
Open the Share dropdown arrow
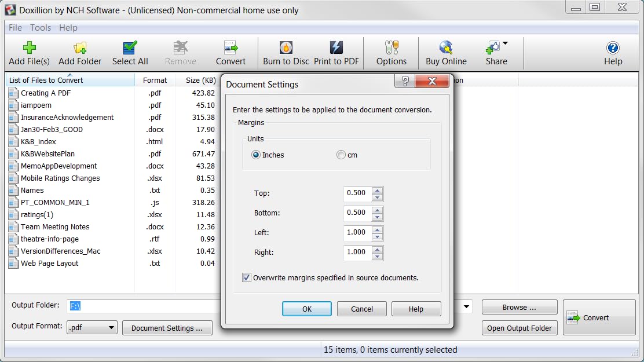(x=505, y=43)
